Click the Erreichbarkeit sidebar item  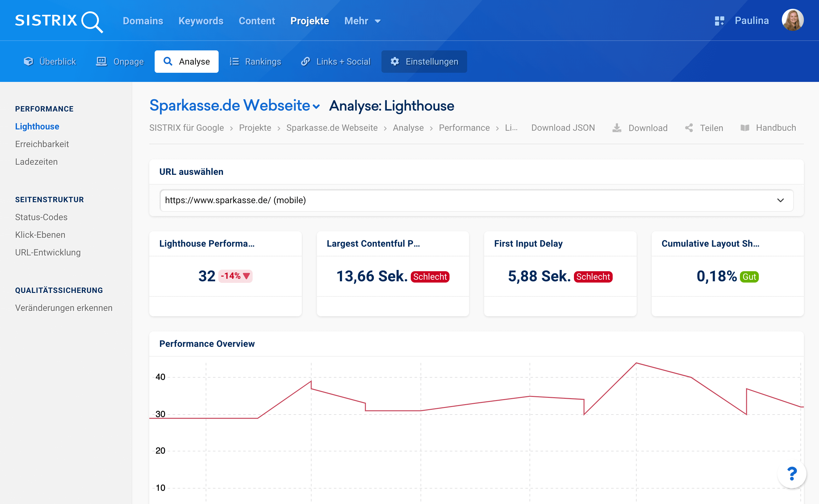click(x=42, y=143)
